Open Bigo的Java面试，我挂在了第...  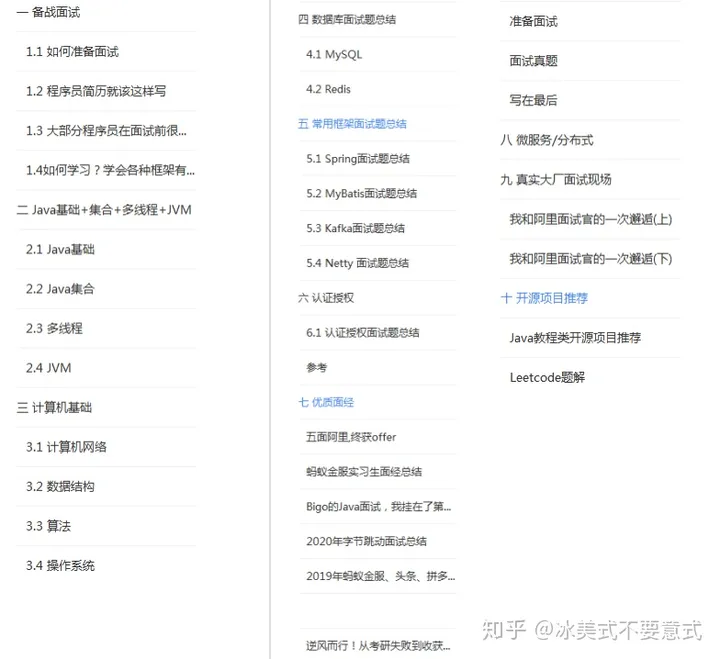379,507
